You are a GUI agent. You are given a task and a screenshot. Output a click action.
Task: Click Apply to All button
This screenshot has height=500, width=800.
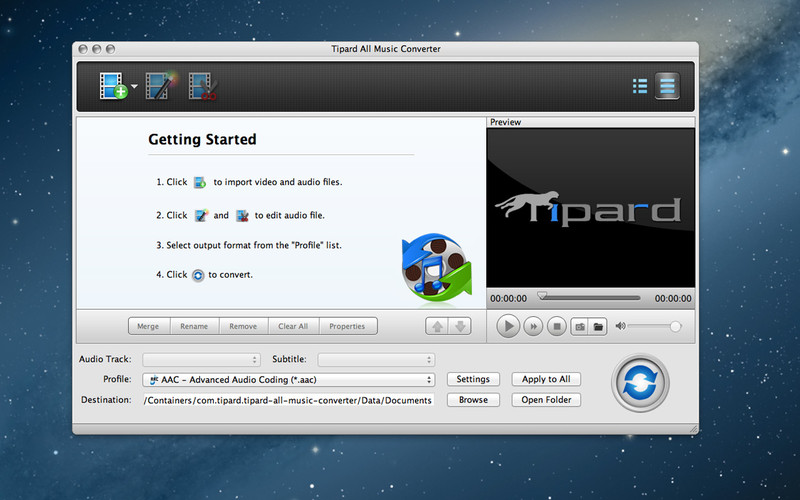pos(546,379)
